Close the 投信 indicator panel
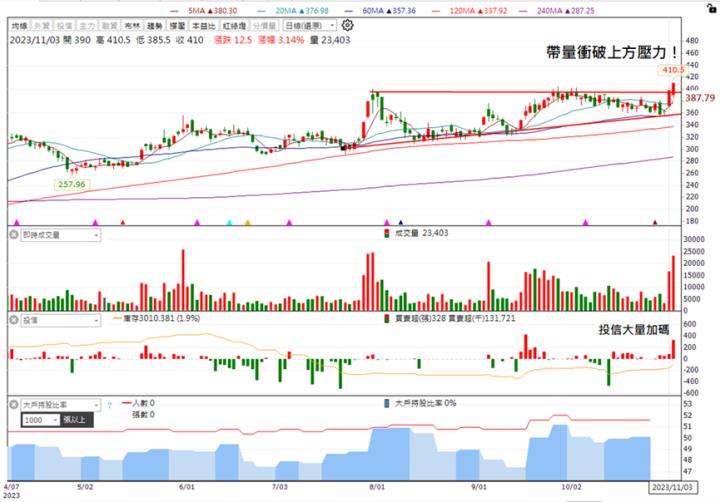Screen dimensions: 720x502 click(x=14, y=320)
